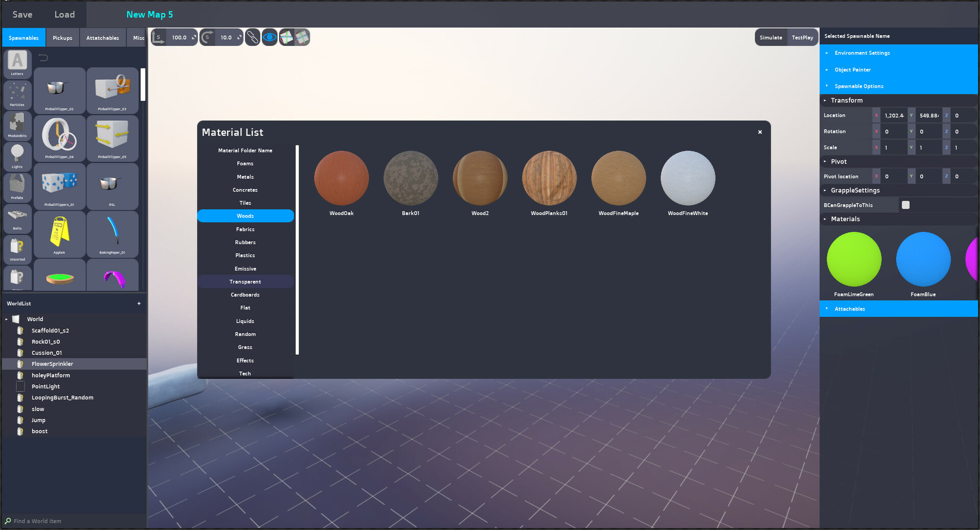Toggle the eye visibility button in toolbar
Screen dimensions: 980x530
point(269,37)
